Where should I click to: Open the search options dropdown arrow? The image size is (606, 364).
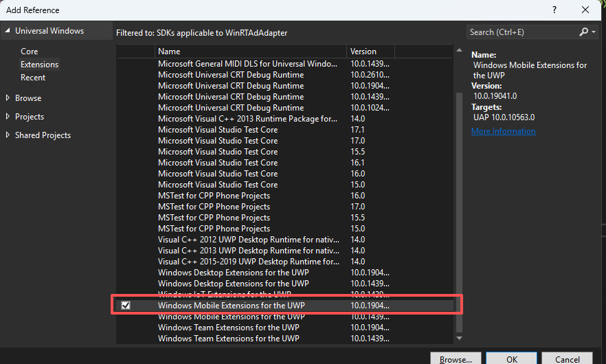tap(593, 32)
